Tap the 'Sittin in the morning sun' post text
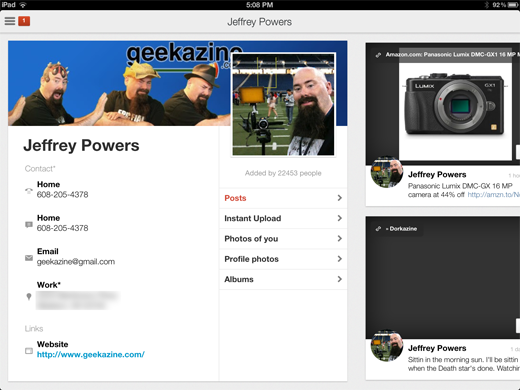This screenshot has width=520, height=390. tap(463, 364)
